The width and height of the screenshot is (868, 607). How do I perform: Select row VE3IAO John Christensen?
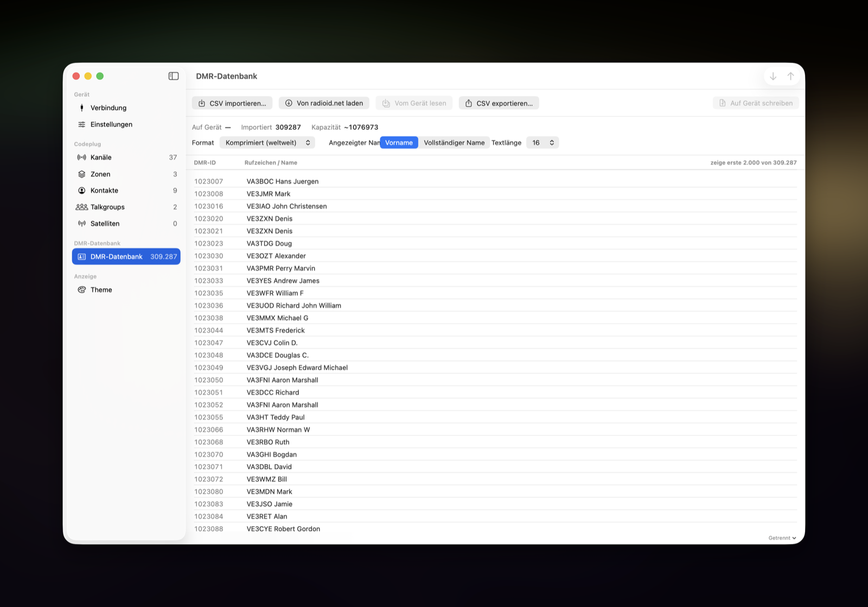(x=495, y=206)
